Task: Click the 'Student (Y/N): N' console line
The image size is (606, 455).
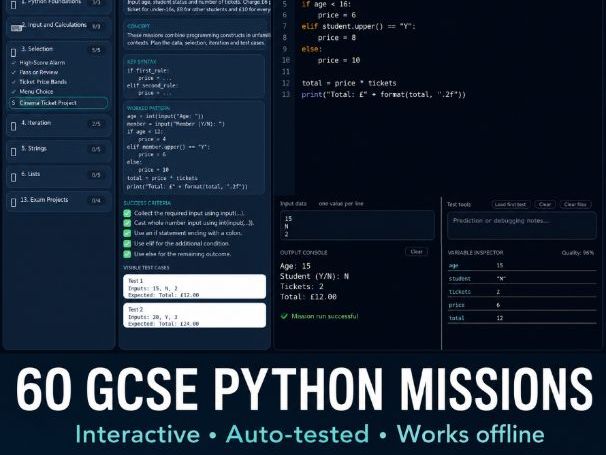Action: [314, 276]
